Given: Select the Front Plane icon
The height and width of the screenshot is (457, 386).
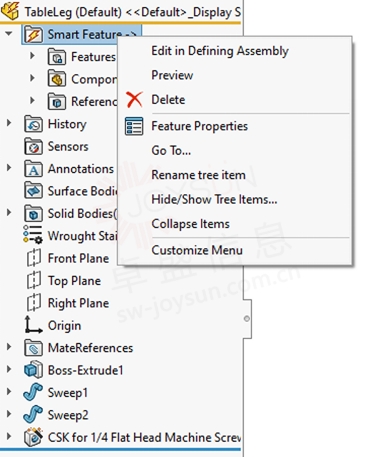Looking at the screenshot, I should [34, 258].
